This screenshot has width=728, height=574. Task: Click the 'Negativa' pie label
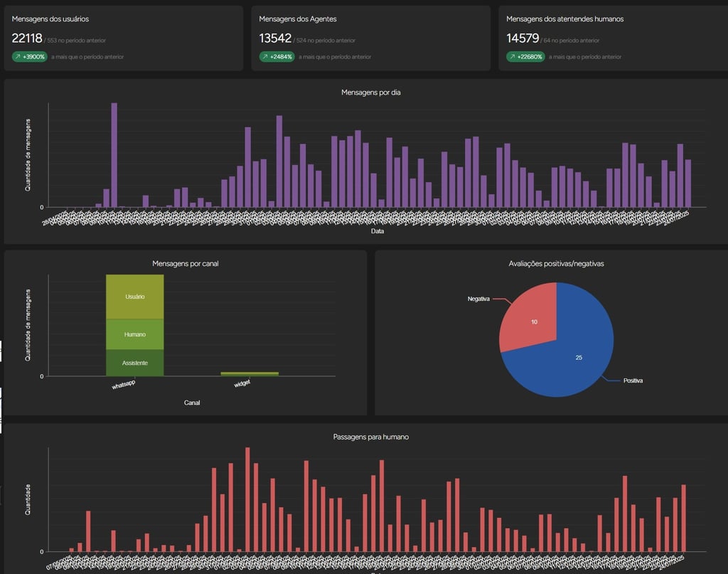point(478,299)
